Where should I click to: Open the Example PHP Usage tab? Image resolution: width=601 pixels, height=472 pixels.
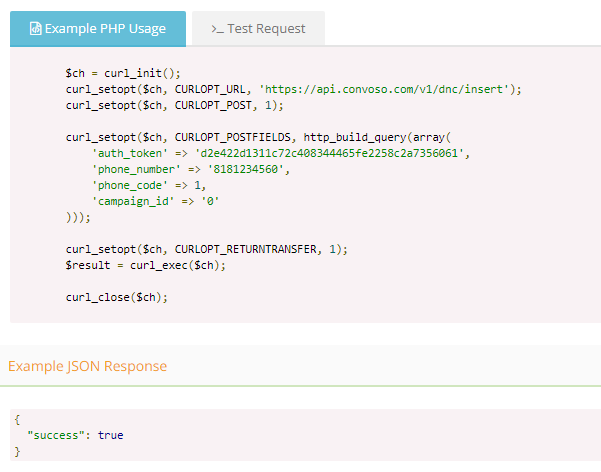(98, 29)
